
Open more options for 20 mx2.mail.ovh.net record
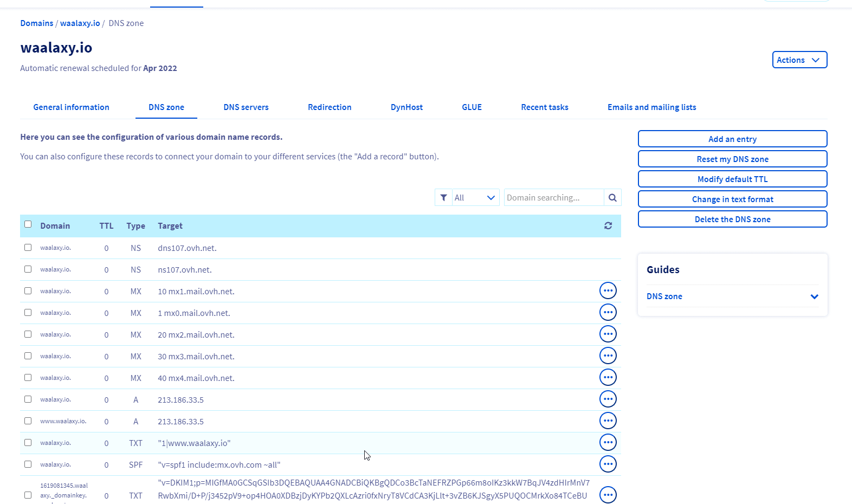tap(608, 334)
